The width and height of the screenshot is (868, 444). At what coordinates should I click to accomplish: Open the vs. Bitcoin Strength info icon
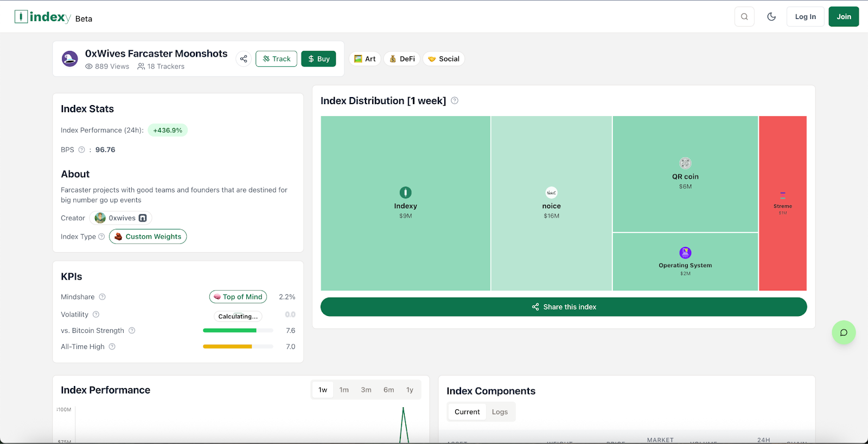[132, 331]
